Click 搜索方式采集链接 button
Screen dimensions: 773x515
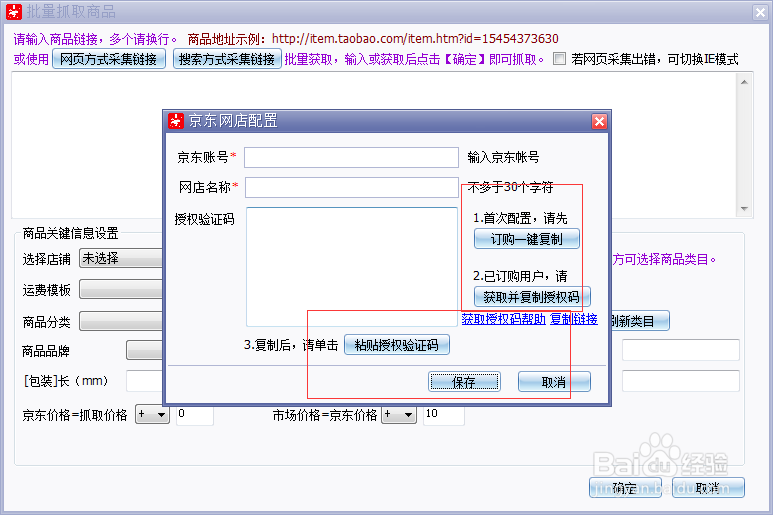click(x=227, y=59)
